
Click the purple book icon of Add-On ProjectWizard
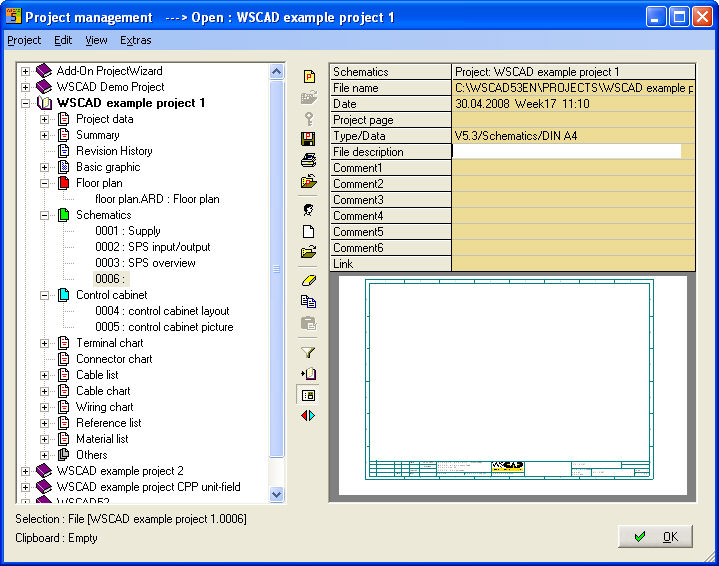coord(44,71)
